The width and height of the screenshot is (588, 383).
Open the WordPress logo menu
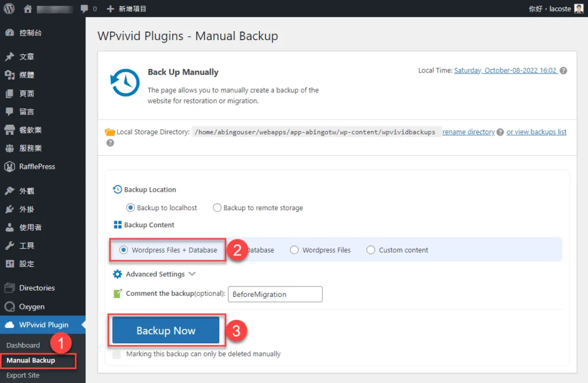9,8
